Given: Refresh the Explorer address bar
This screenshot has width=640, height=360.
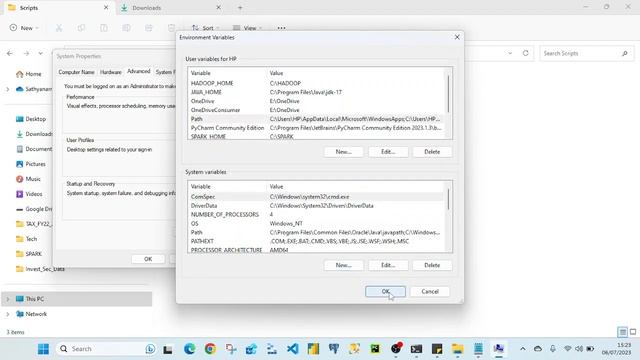Looking at the screenshot, I should pos(526,53).
